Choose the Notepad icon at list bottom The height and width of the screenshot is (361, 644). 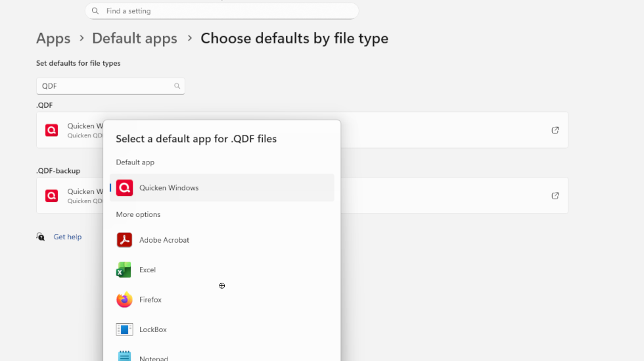point(124,356)
